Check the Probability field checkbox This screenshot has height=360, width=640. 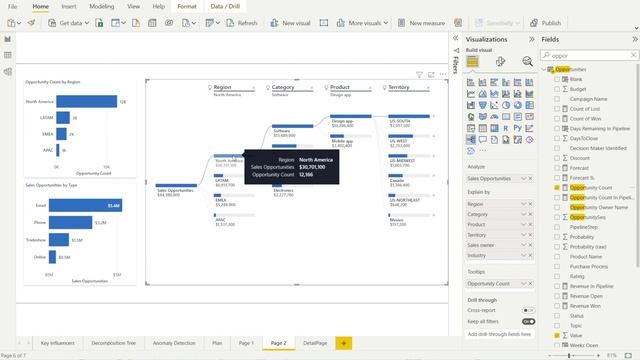(557, 237)
